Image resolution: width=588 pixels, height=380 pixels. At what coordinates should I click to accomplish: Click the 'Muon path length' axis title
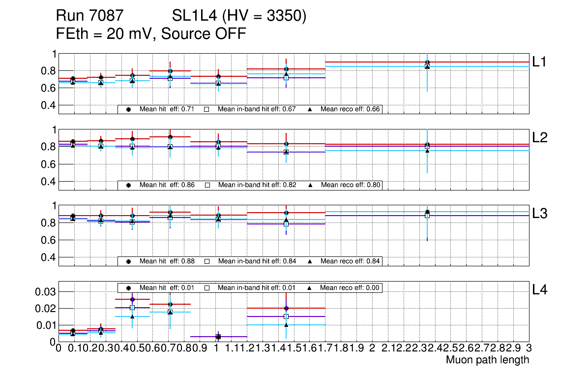click(x=487, y=360)
